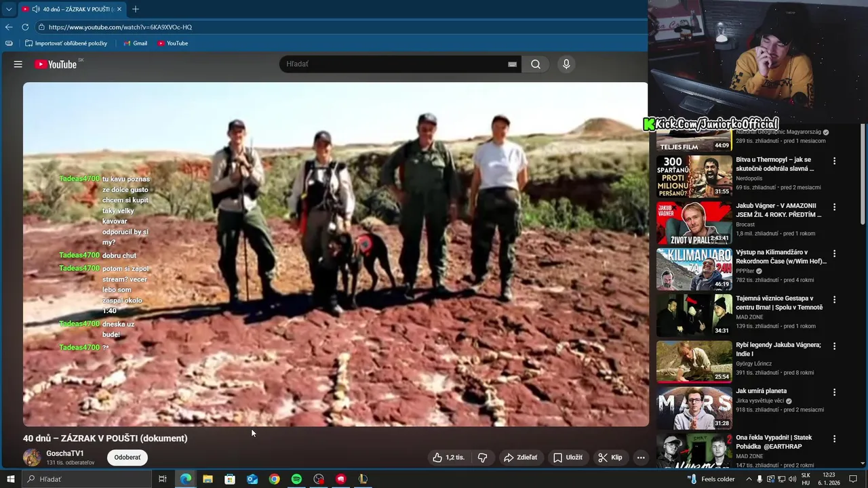868x488 pixels.
Task: Open Jakub Vágner V AMAZONII video title
Action: (779, 210)
